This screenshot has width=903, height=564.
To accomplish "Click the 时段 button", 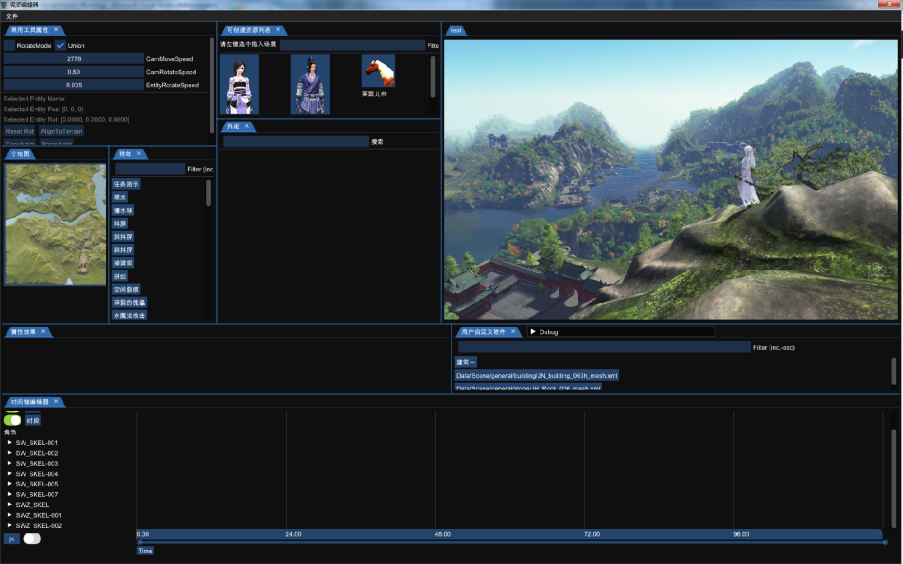I will point(33,421).
